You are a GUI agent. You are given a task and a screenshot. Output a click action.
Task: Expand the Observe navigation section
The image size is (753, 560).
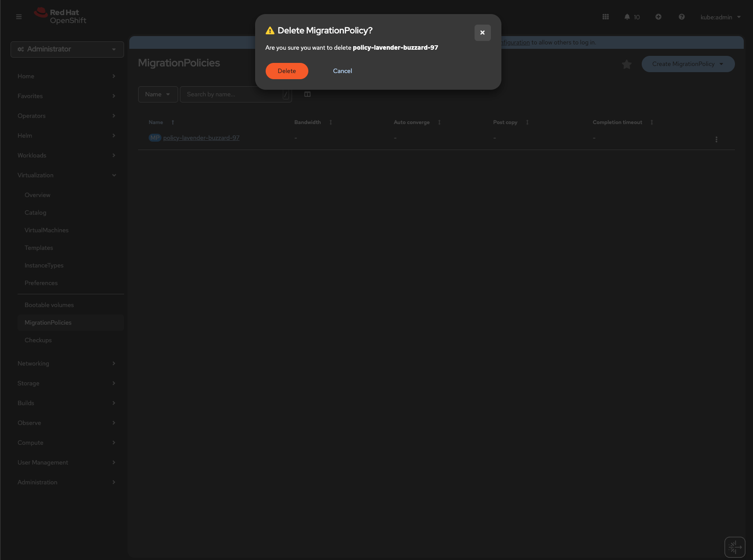pos(67,423)
